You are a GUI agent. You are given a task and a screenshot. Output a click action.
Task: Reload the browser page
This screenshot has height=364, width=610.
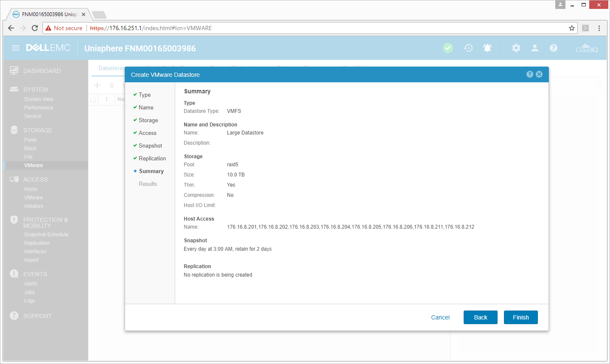click(35, 28)
